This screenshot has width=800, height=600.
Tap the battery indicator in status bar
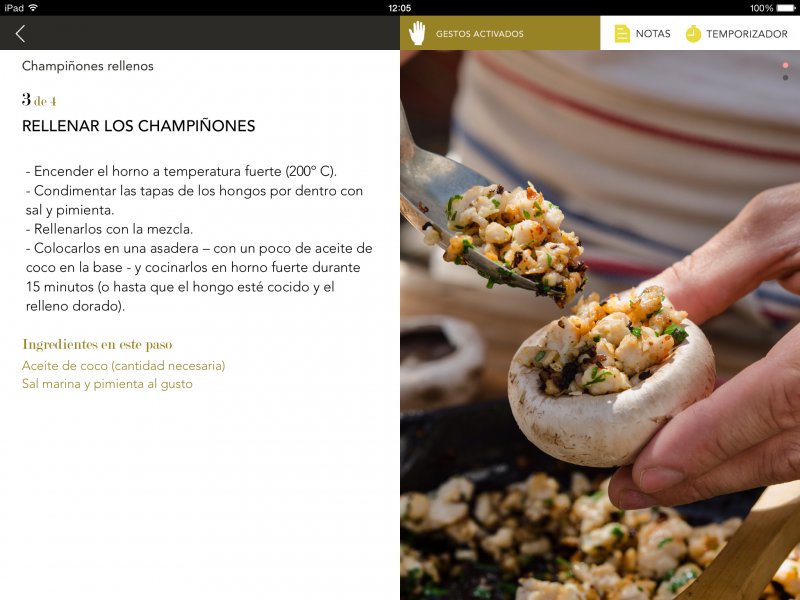point(786,8)
